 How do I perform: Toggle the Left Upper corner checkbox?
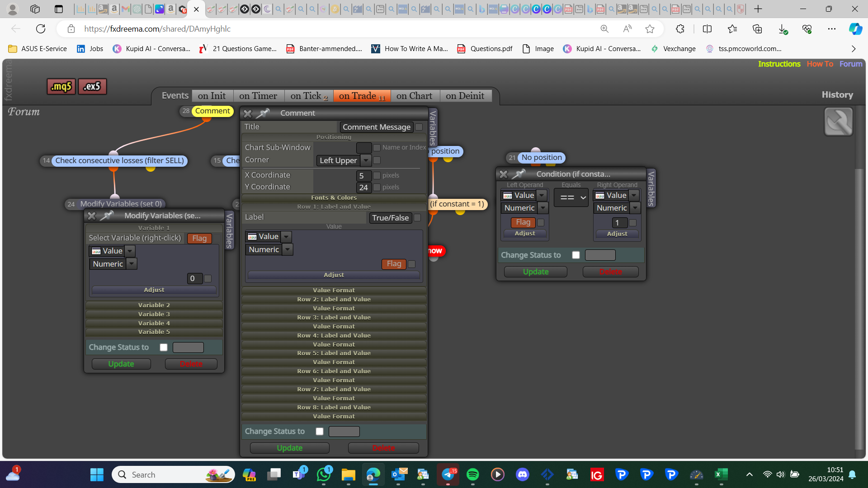[377, 160]
